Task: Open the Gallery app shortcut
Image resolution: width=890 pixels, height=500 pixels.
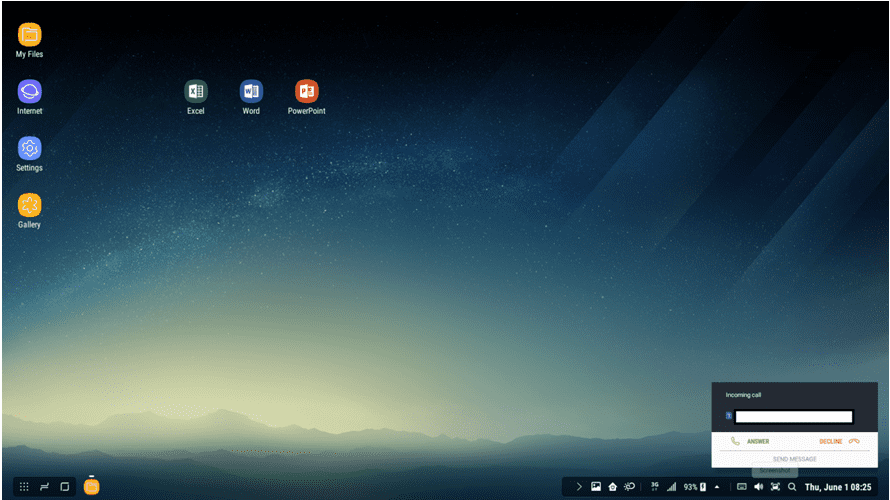Action: (x=29, y=206)
